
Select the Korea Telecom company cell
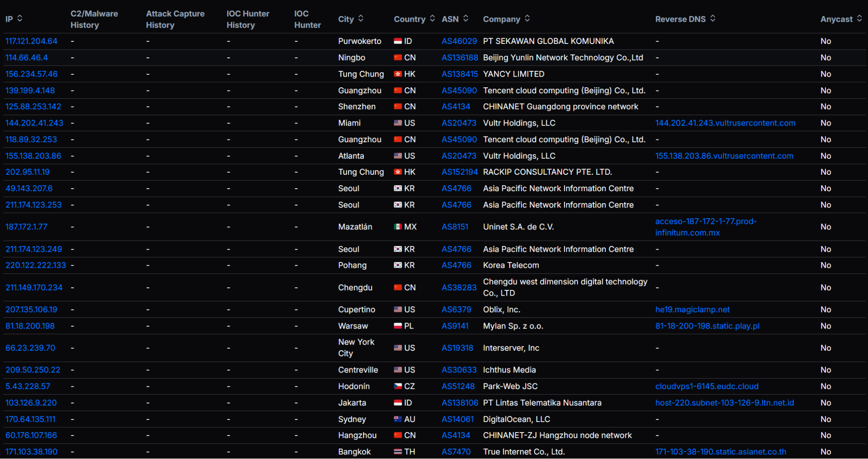click(511, 266)
